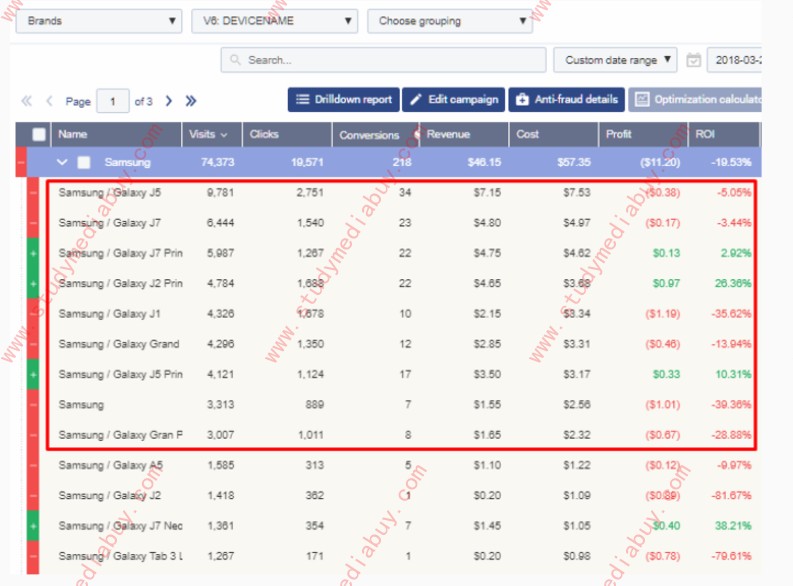Open the Custom date range dropdown
793x586 pixels.
click(x=615, y=60)
